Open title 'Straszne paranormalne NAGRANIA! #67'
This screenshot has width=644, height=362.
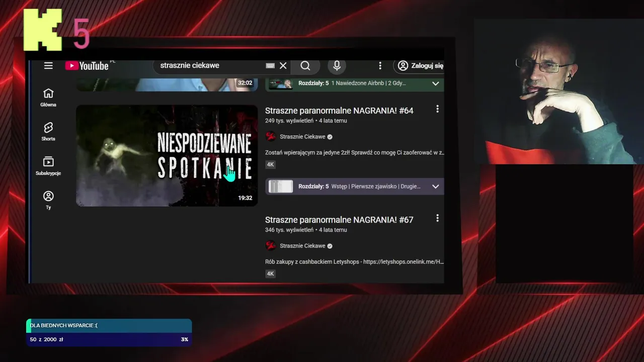(339, 220)
